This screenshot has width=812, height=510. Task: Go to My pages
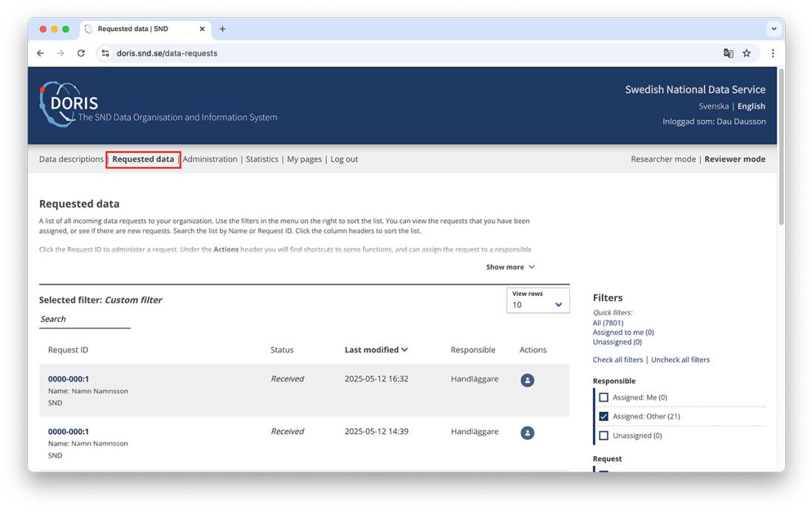304,159
